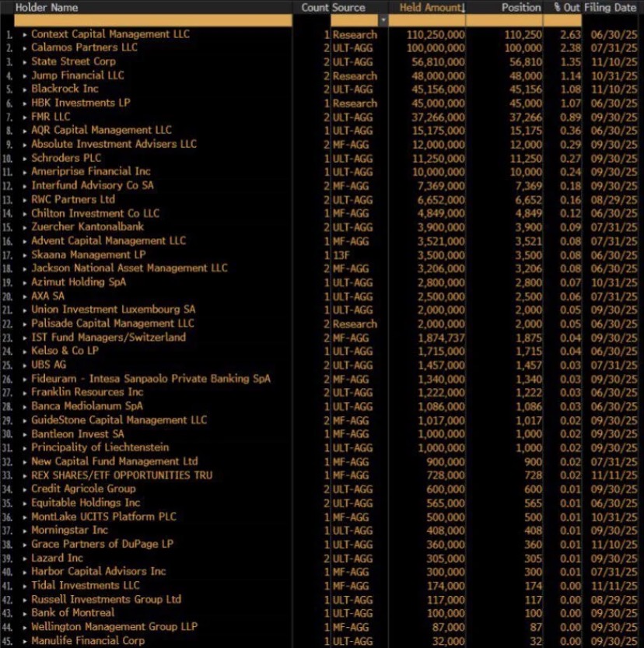
Task: Select Chilton Investment Co LLC
Action: [96, 213]
